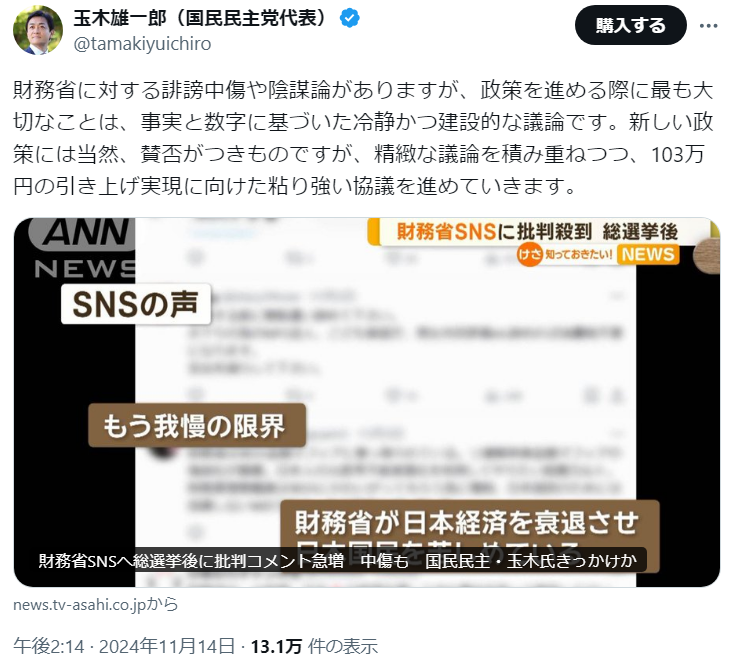Click the orange NEWS badge in thumbnail
737x667 pixels.
[x=648, y=254]
